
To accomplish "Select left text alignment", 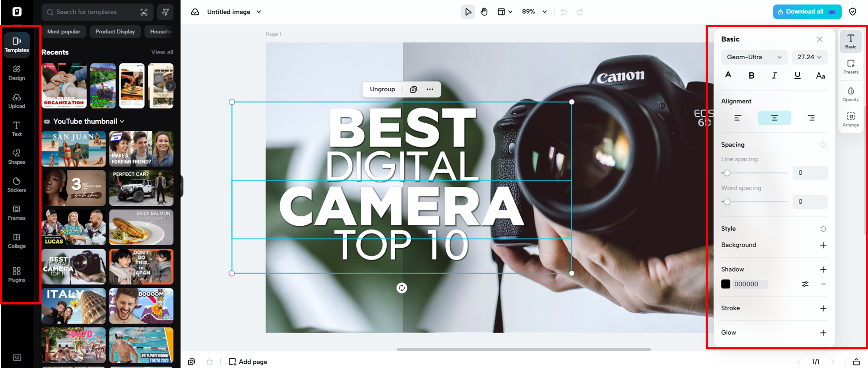I will 738,118.
